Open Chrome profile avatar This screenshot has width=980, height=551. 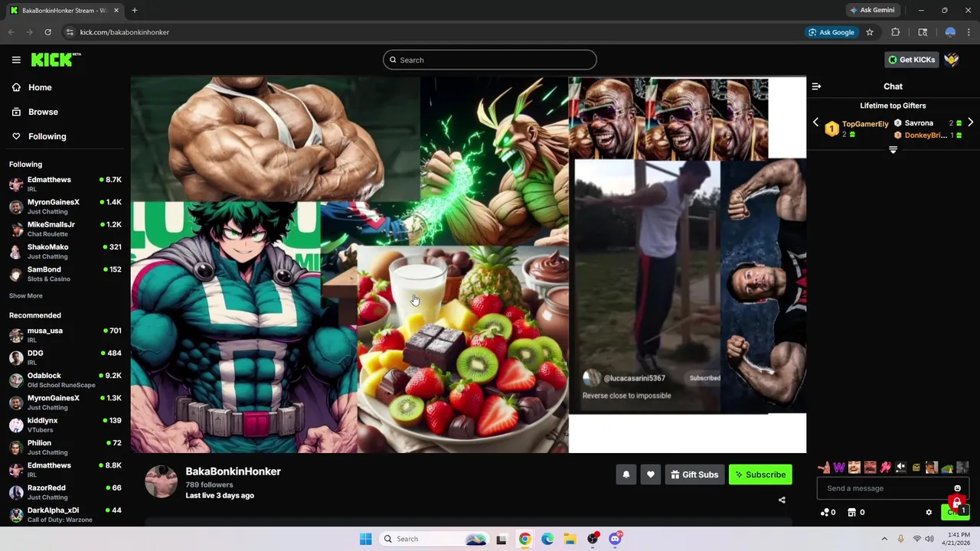[950, 32]
